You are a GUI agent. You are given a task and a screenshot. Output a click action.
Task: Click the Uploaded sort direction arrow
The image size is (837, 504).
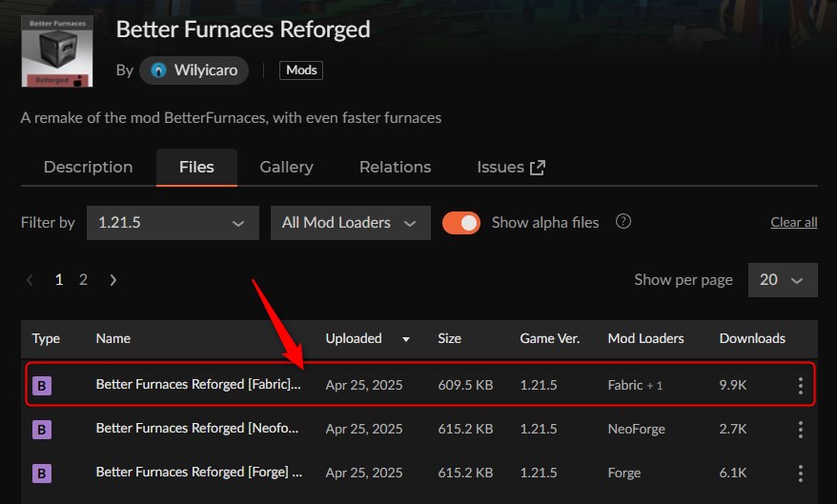(x=406, y=339)
